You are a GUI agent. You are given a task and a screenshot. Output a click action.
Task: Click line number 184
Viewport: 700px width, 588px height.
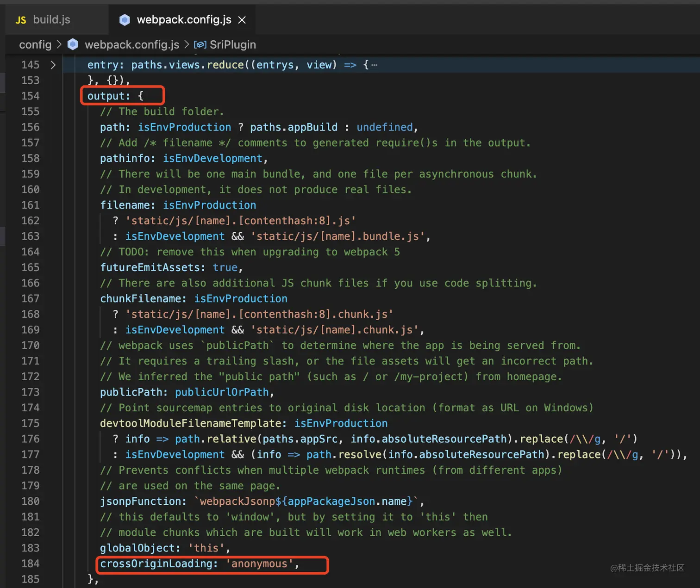[x=31, y=563]
